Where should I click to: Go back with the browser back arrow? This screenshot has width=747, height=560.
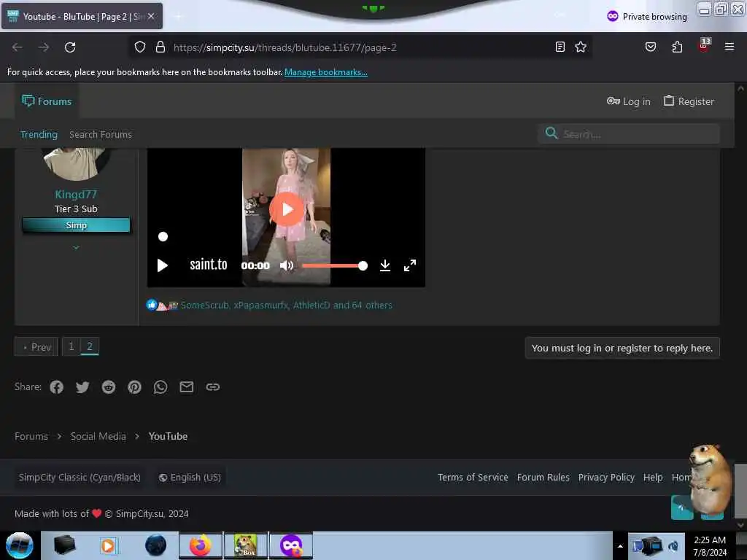pos(18,47)
